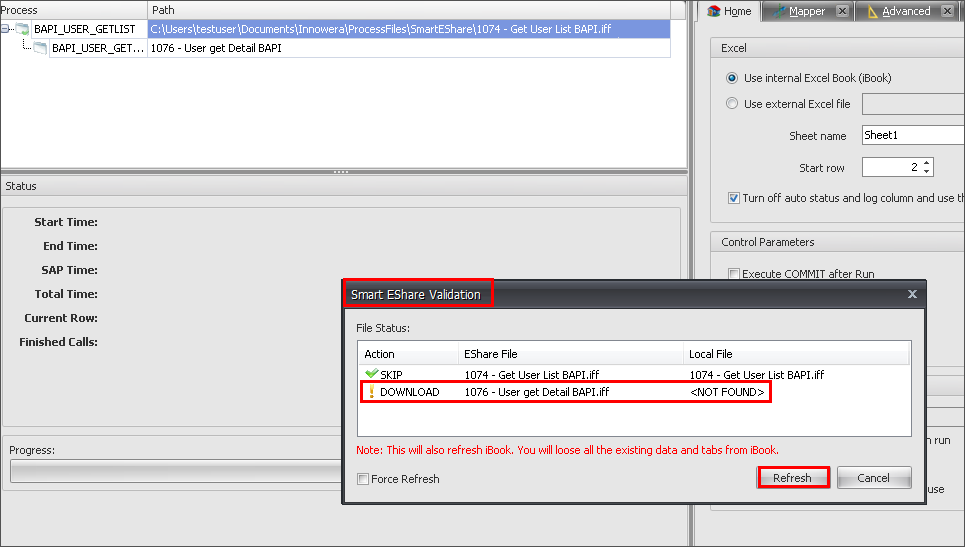Click the child BAPI_USER_GET process icon

pyautogui.click(x=40, y=48)
